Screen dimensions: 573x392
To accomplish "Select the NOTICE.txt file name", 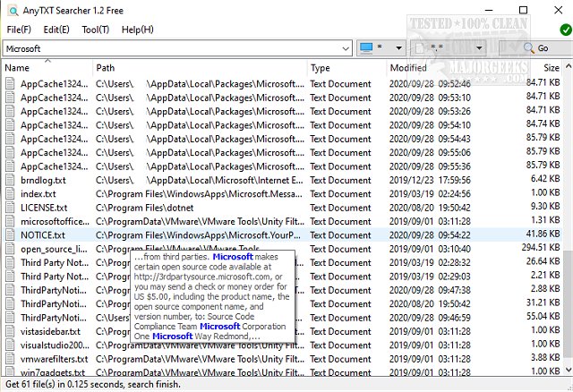I will point(43,234).
